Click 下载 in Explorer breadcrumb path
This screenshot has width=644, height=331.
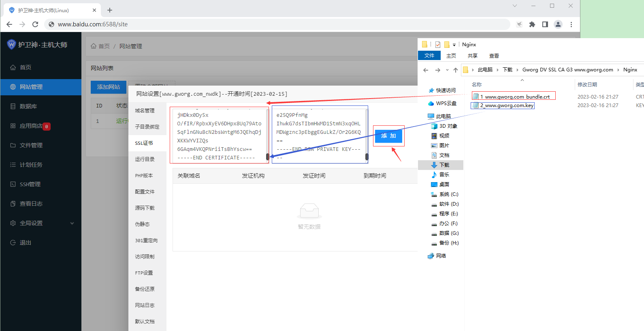click(x=508, y=70)
